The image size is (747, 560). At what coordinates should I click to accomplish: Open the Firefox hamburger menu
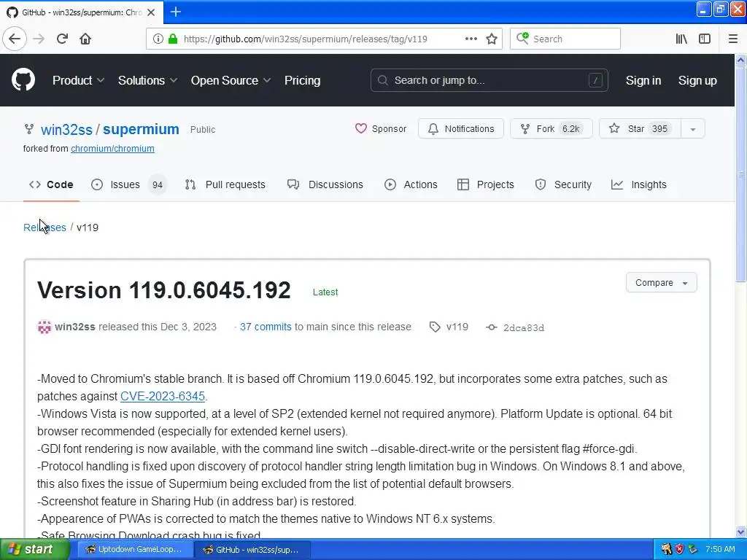(x=733, y=39)
